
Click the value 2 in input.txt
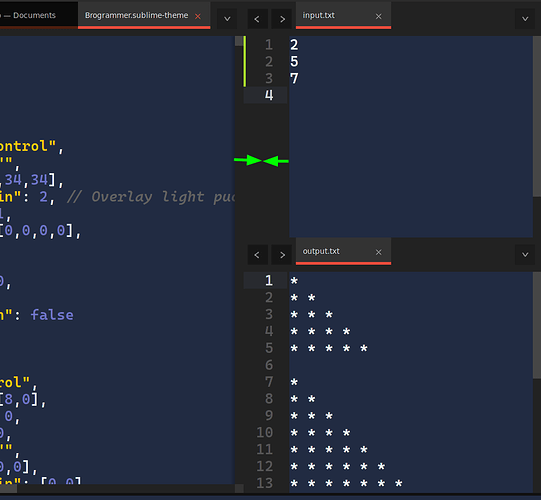coord(294,45)
